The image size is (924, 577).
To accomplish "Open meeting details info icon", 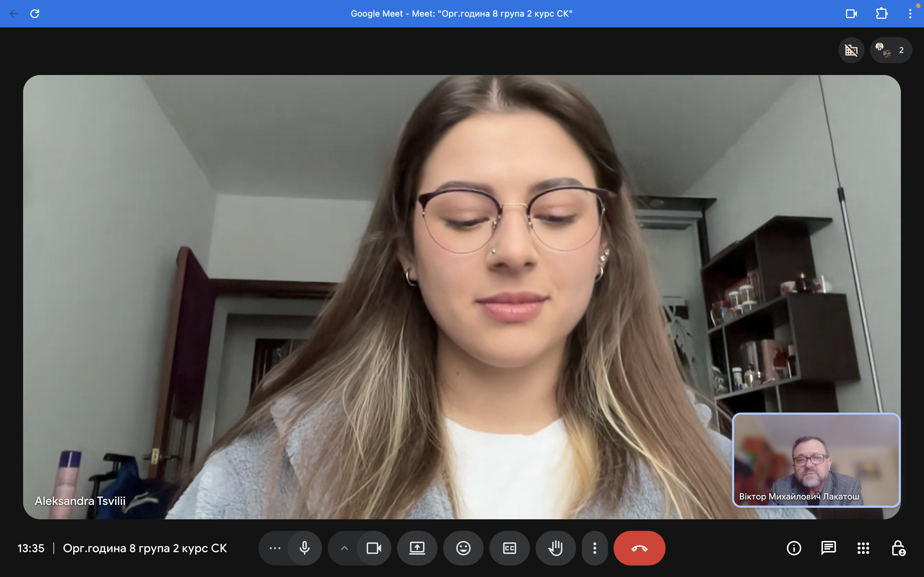I will pos(794,548).
